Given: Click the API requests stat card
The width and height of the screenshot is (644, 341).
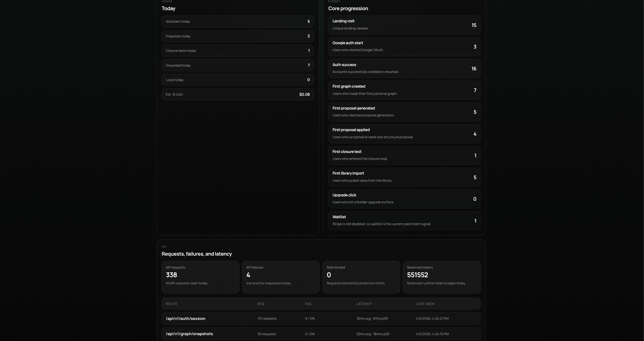Looking at the screenshot, I should pos(200,277).
